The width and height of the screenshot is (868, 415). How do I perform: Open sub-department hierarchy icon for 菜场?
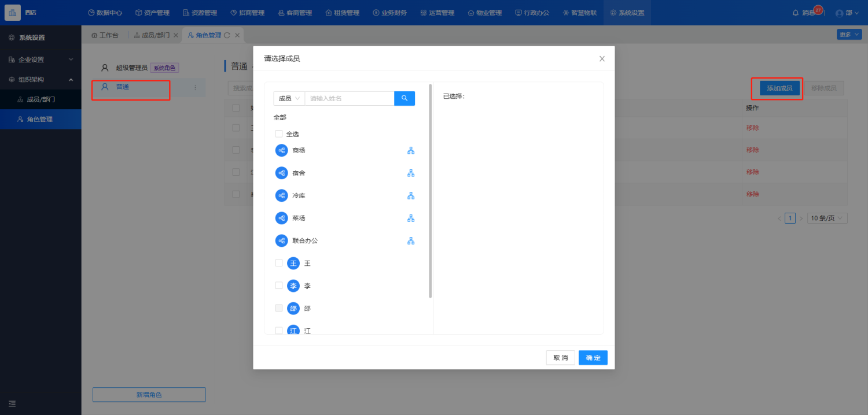[411, 218]
